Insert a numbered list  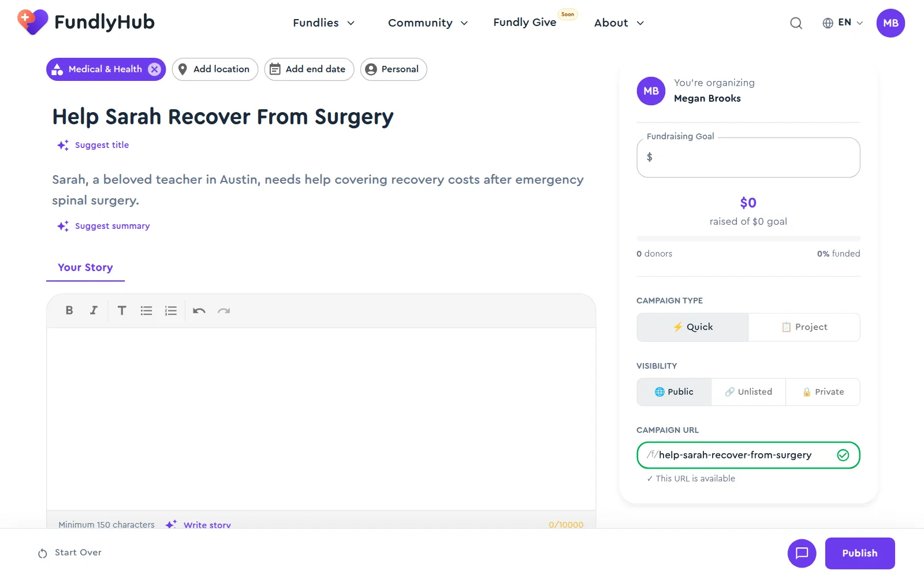pyautogui.click(x=170, y=310)
